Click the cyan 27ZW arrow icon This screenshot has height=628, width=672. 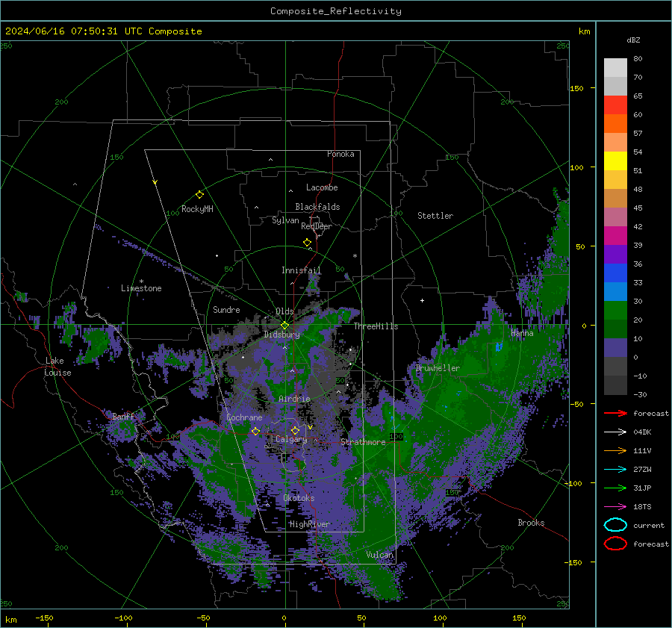coord(615,470)
